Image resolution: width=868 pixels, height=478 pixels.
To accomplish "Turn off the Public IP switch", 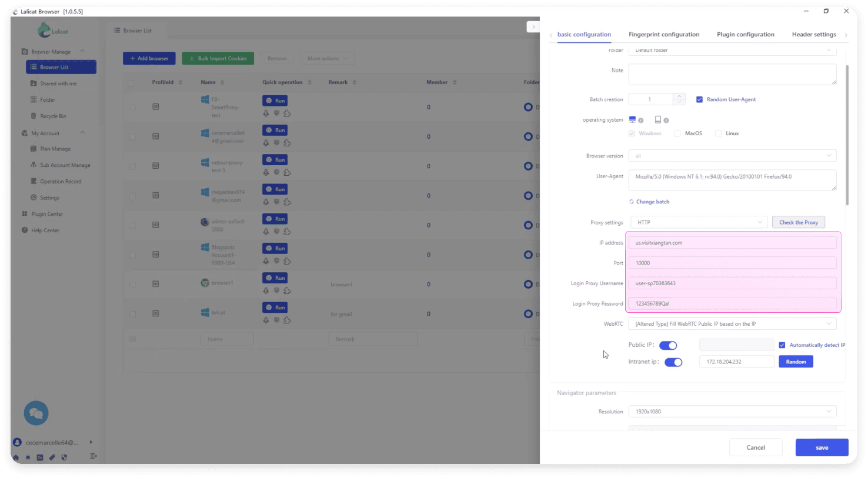I will coord(668,345).
